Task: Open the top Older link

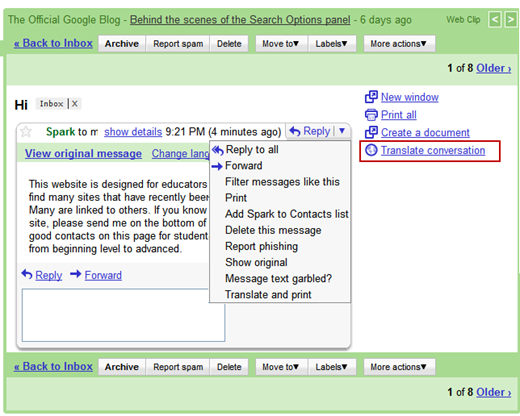Action: click(x=494, y=68)
